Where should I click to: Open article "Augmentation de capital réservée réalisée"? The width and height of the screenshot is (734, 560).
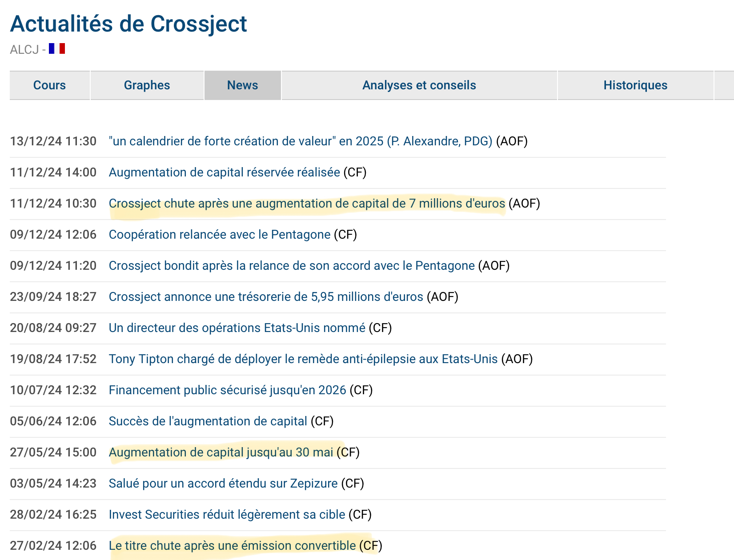pyautogui.click(x=225, y=172)
